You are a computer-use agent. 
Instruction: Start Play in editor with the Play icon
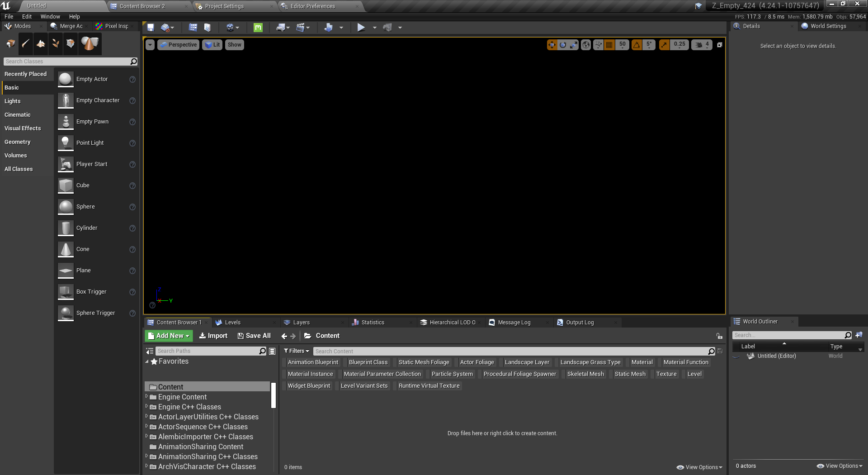click(x=361, y=28)
